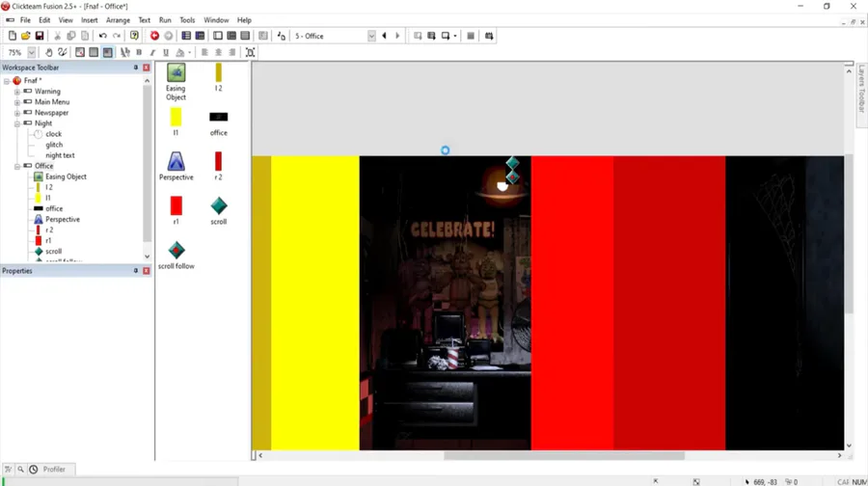The image size is (868, 486).
Task: Open a file with the folder icon
Action: click(x=25, y=36)
